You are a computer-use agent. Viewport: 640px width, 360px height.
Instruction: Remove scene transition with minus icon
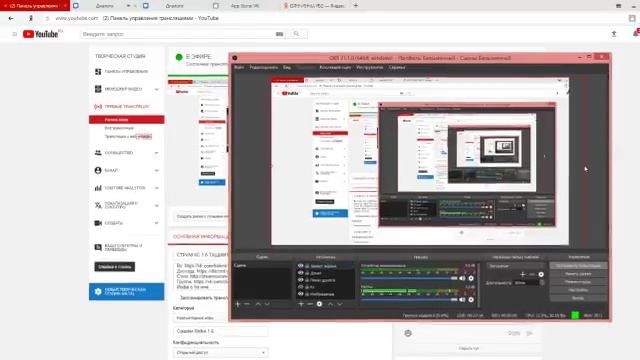tap(532, 274)
